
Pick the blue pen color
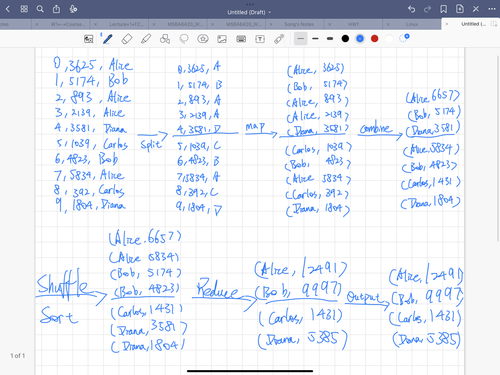click(360, 39)
